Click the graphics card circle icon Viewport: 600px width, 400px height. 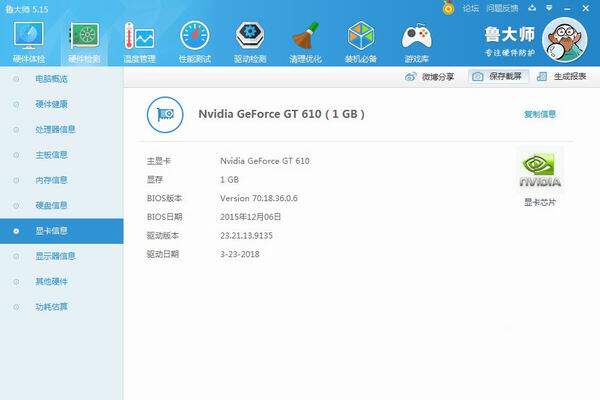click(165, 114)
